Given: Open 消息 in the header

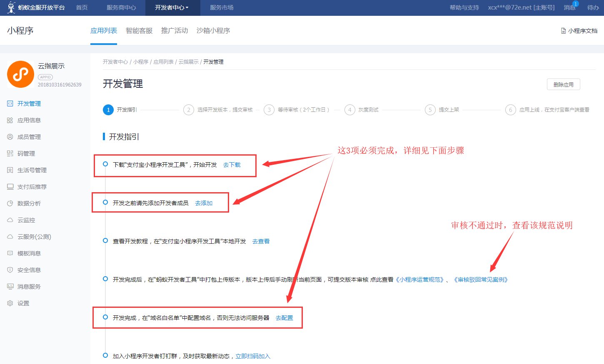Looking at the screenshot, I should point(569,7).
